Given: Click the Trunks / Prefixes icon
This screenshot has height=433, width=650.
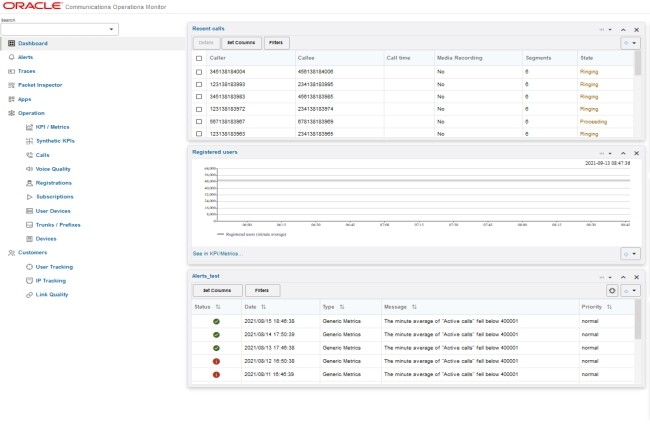Looking at the screenshot, I should pyautogui.click(x=29, y=225).
